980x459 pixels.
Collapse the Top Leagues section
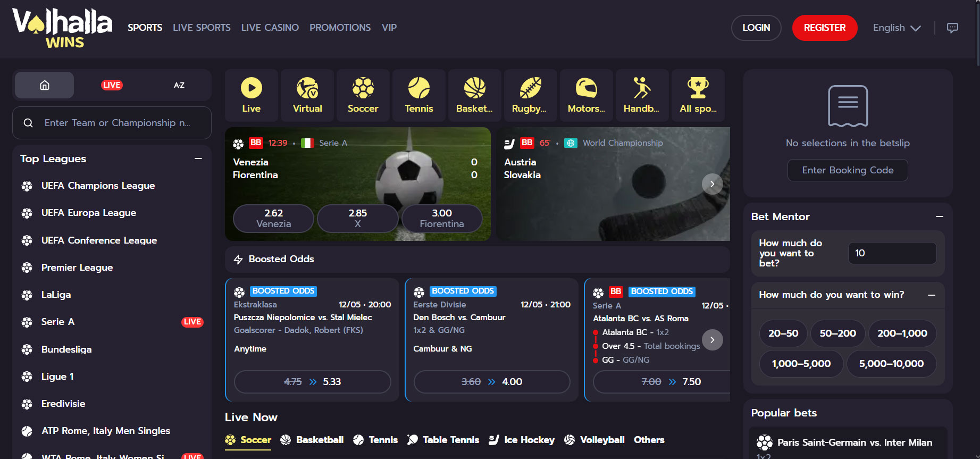(x=198, y=158)
